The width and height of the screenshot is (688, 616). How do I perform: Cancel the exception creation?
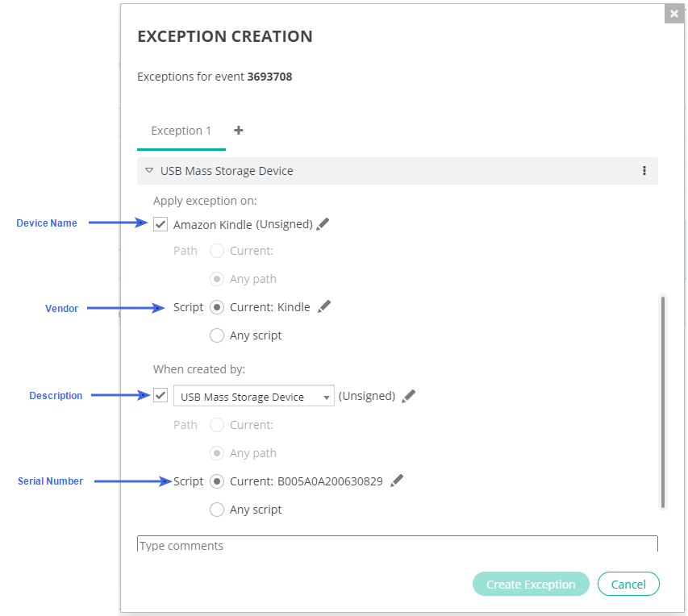(x=628, y=585)
